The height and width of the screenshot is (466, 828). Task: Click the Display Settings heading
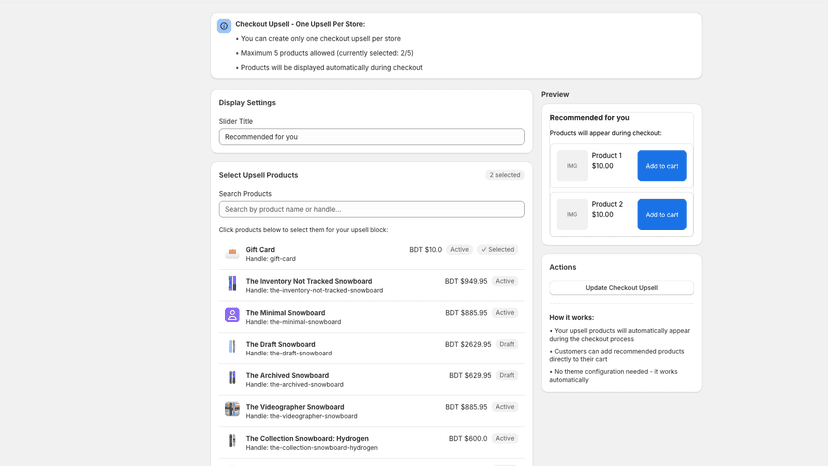click(x=247, y=102)
